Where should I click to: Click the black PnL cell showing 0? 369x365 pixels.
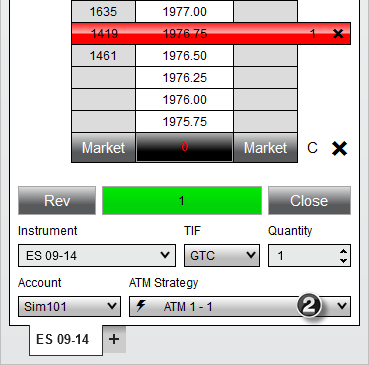point(184,148)
